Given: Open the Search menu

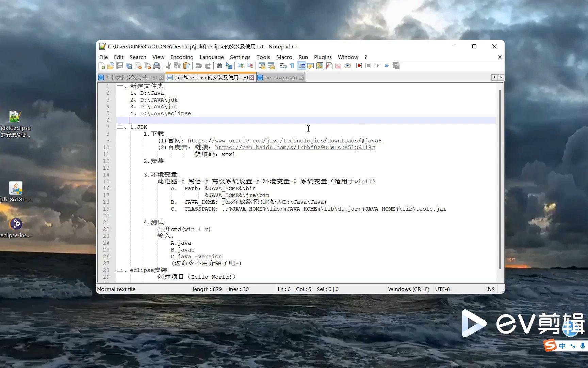Looking at the screenshot, I should click(x=138, y=57).
